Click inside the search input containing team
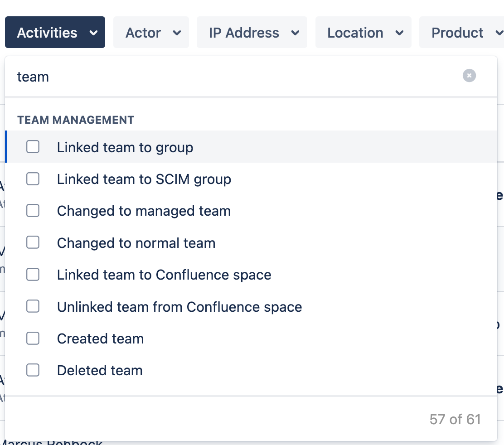The image size is (504, 445). point(181,76)
